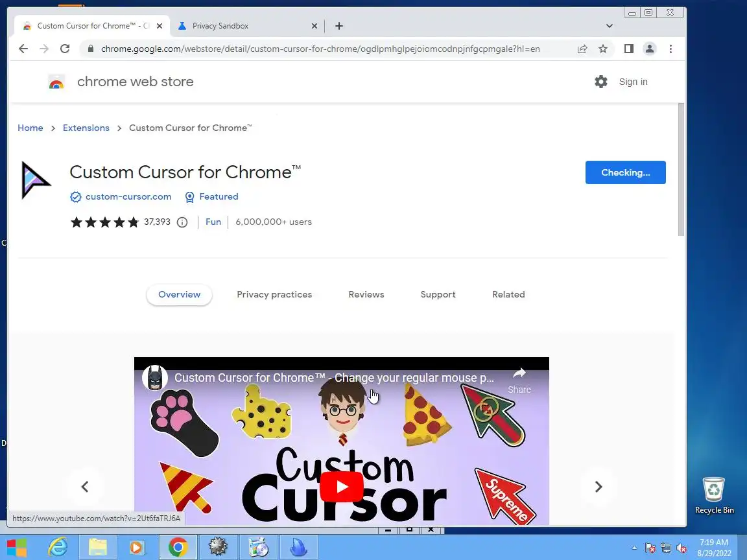Viewport: 747px width, 560px height.
Task: Open the Support tab
Action: click(438, 295)
